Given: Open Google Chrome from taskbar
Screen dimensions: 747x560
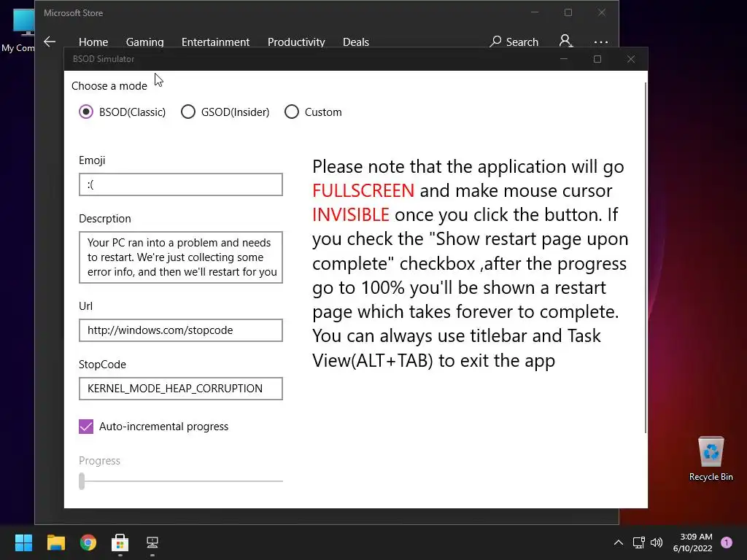Looking at the screenshot, I should [x=88, y=542].
